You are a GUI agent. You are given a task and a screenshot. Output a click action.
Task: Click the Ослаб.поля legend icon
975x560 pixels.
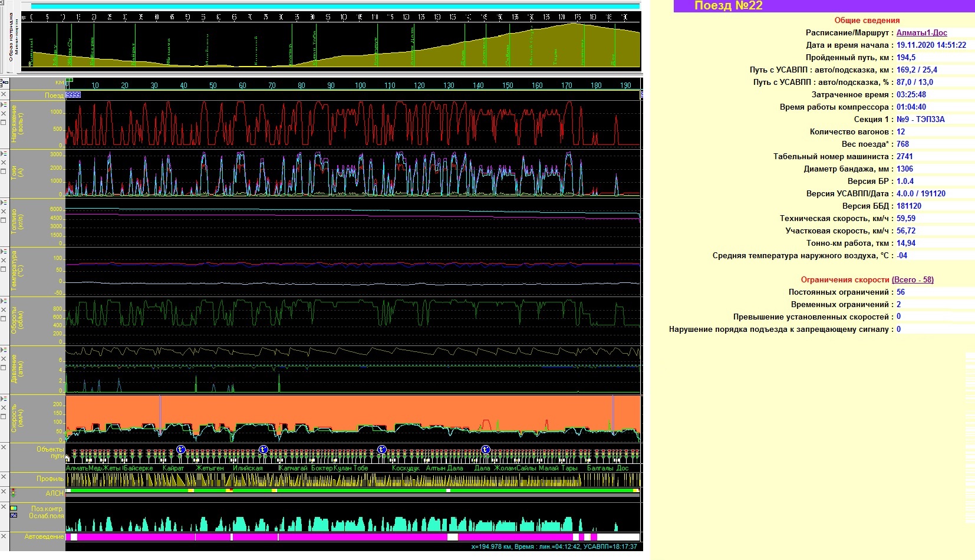14,516
